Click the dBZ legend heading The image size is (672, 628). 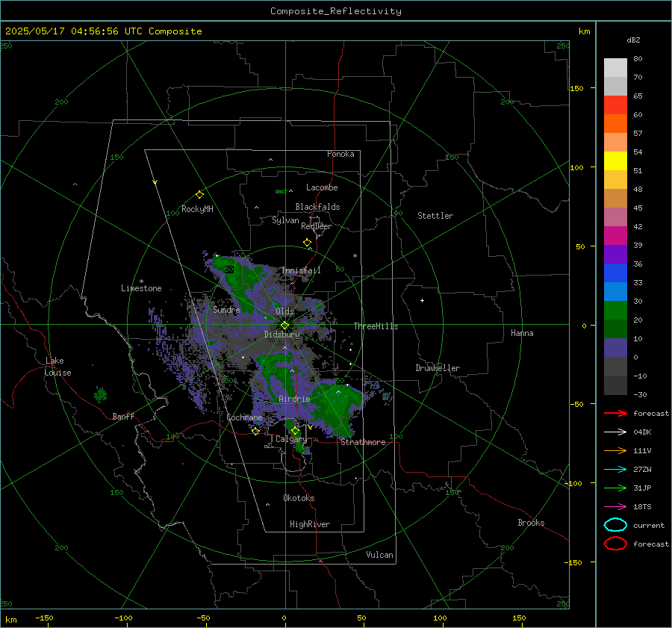[633, 40]
